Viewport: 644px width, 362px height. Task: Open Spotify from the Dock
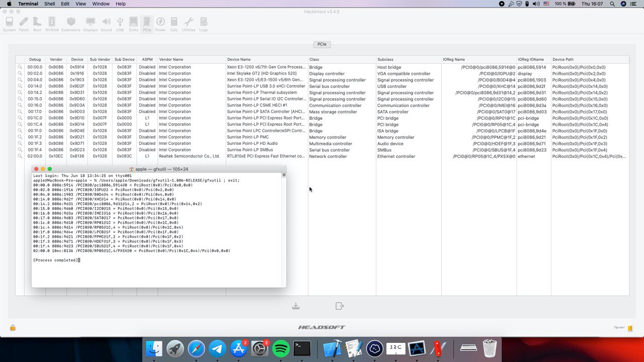pyautogui.click(x=281, y=348)
